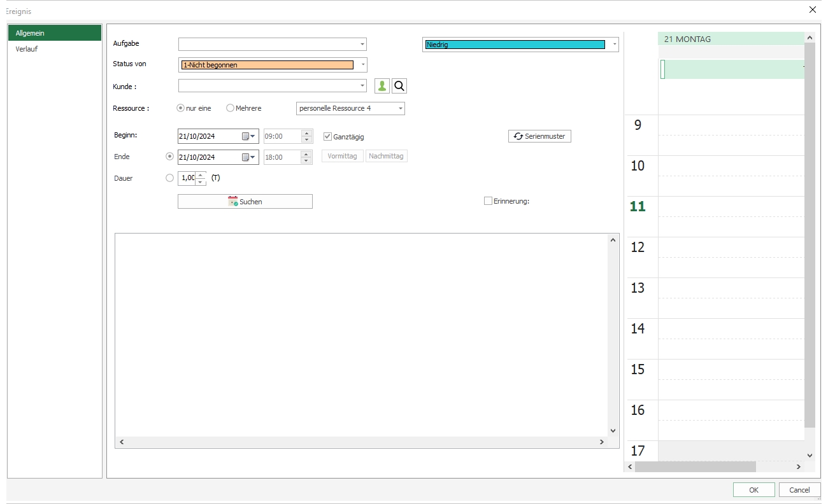This screenshot has height=504, width=828.
Task: Click the cyan Niedrig priority color field
Action: pyautogui.click(x=515, y=45)
